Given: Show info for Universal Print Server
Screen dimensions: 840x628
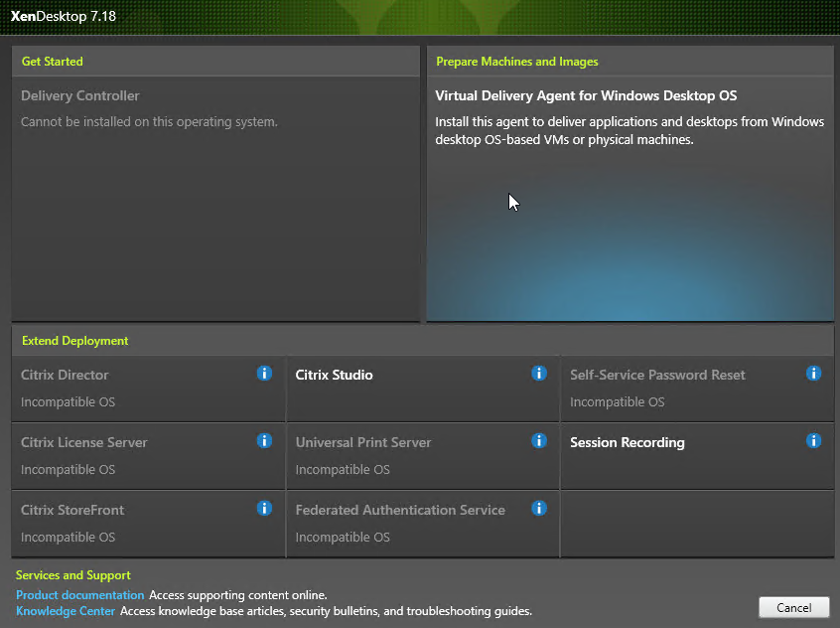Looking at the screenshot, I should [539, 440].
